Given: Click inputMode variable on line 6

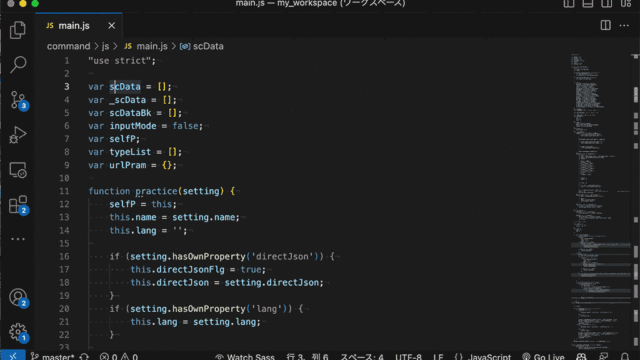Looking at the screenshot, I should pyautogui.click(x=133, y=126).
